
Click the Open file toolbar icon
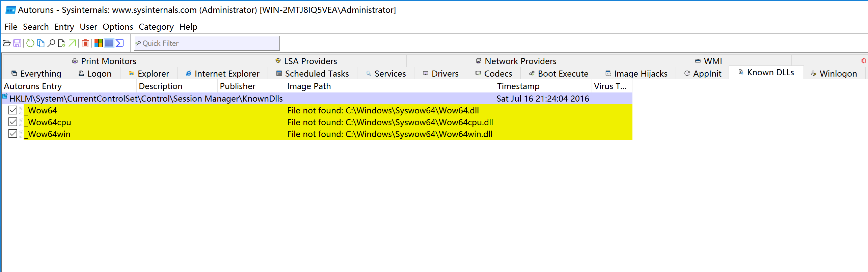click(x=6, y=43)
